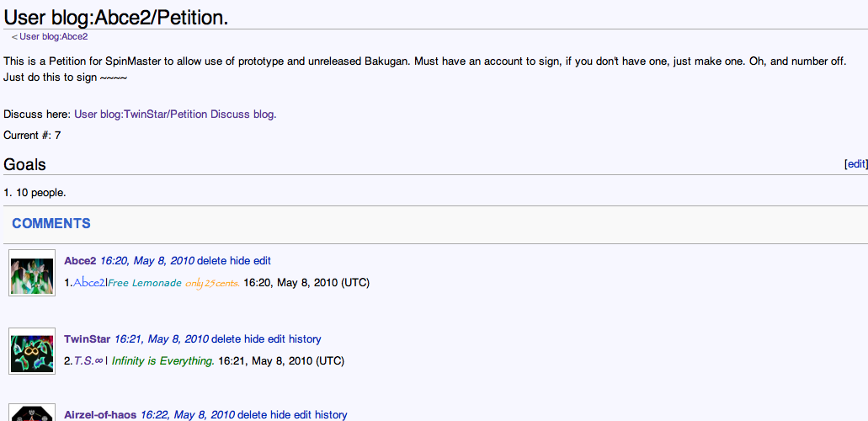Click the orange 'only 25 cents' link
This screenshot has width=868, height=421.
tap(212, 283)
